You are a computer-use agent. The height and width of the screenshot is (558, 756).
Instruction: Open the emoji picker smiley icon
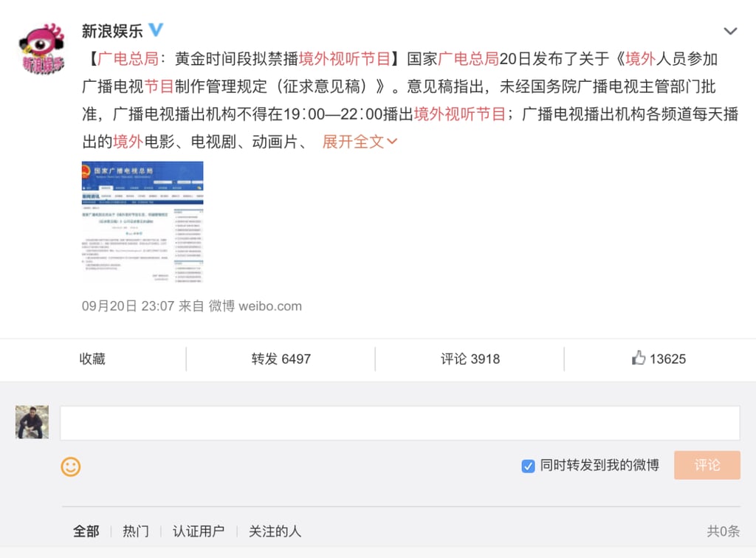click(71, 466)
